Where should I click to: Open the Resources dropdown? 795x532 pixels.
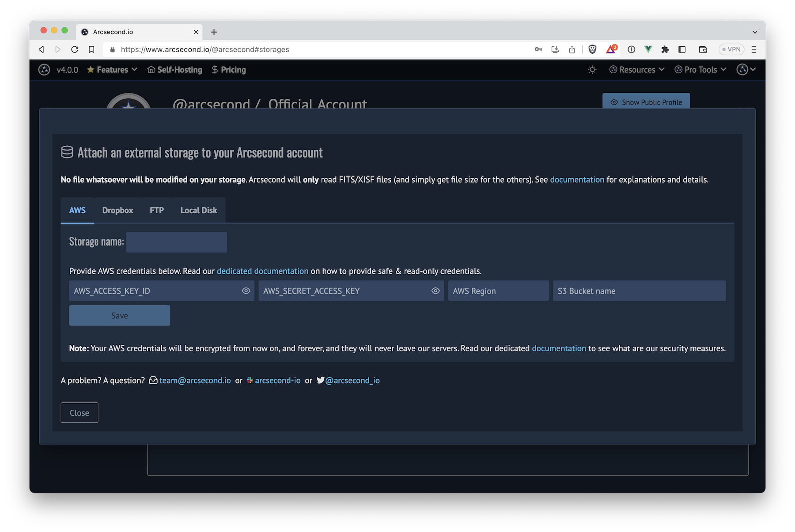tap(636, 69)
